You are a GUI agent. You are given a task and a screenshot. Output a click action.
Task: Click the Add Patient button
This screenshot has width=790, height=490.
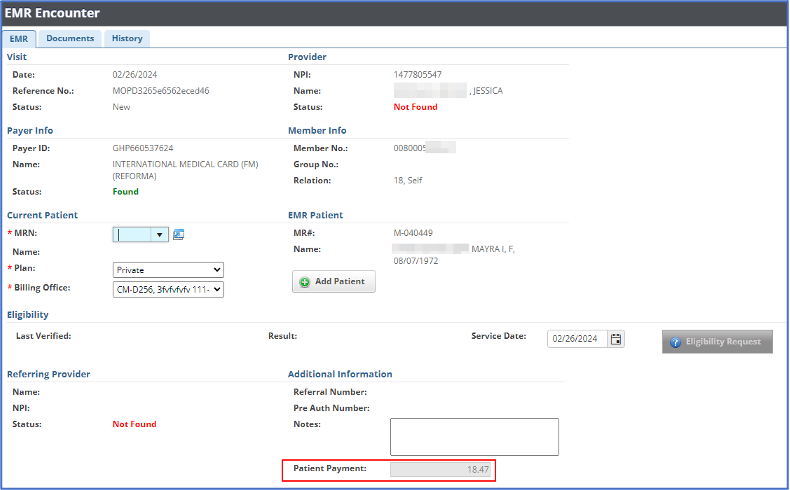tap(334, 282)
